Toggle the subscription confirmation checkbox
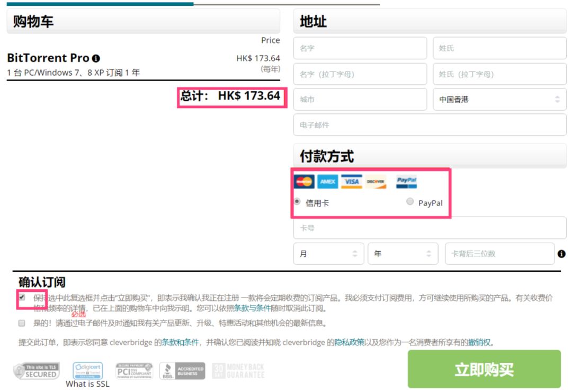This screenshot has height=392, width=572. [x=22, y=297]
